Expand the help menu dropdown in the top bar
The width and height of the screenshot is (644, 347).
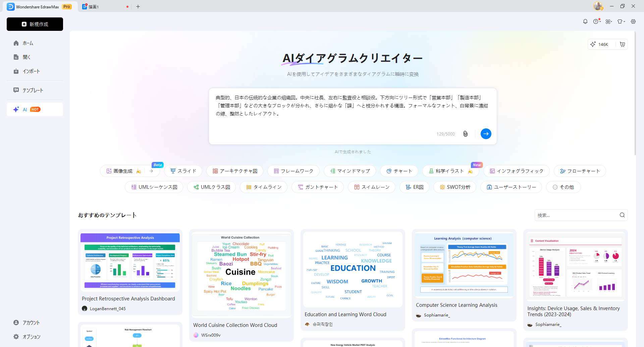pos(597,21)
